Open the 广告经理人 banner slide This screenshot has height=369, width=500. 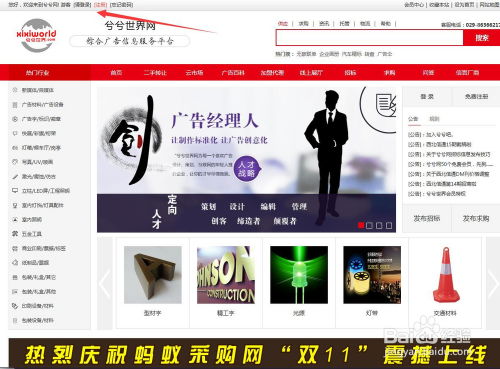(246, 160)
